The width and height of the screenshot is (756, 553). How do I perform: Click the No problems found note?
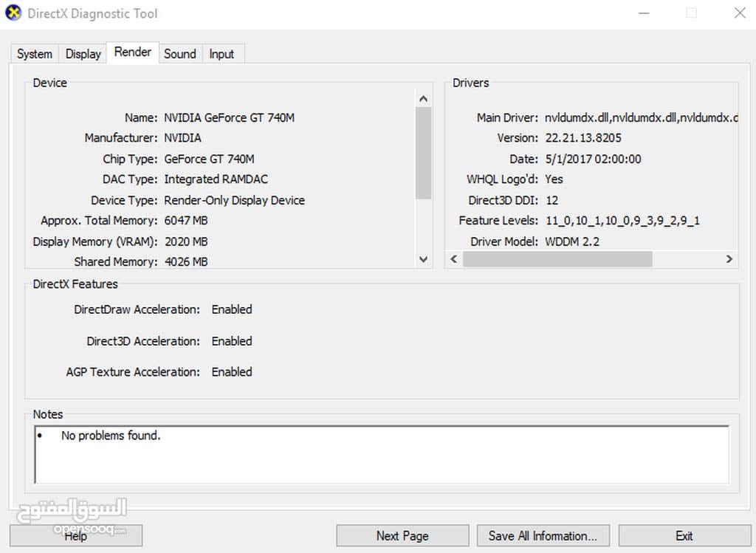pos(111,436)
